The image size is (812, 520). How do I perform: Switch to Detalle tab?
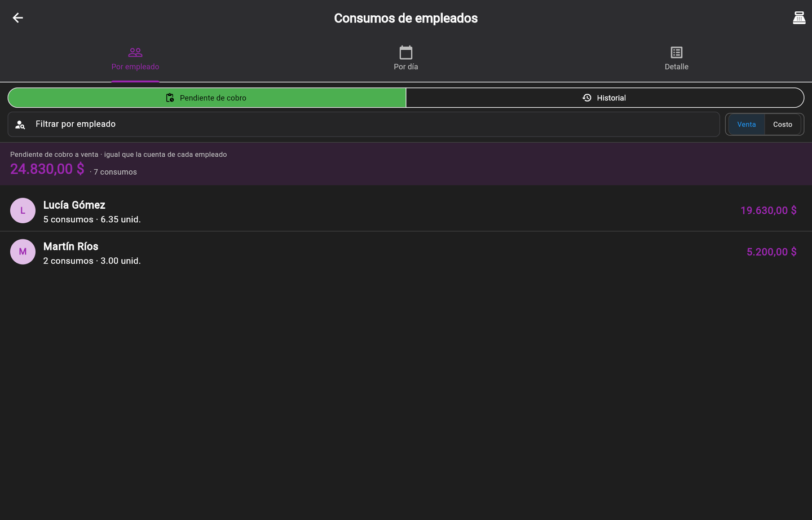click(x=677, y=59)
